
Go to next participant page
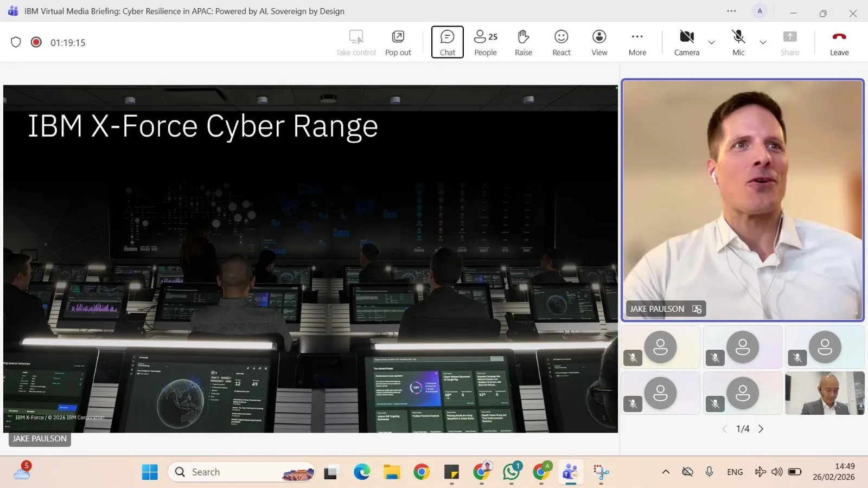(x=761, y=429)
